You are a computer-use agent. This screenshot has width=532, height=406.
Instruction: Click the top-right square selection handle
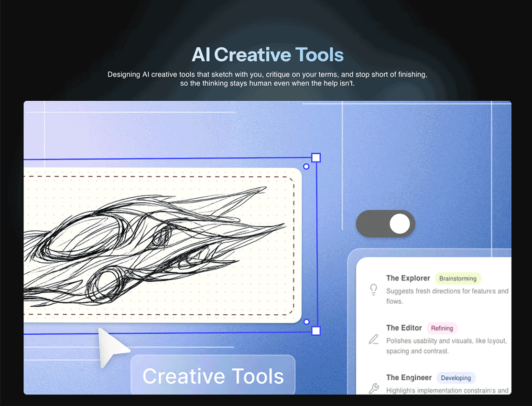316,157
